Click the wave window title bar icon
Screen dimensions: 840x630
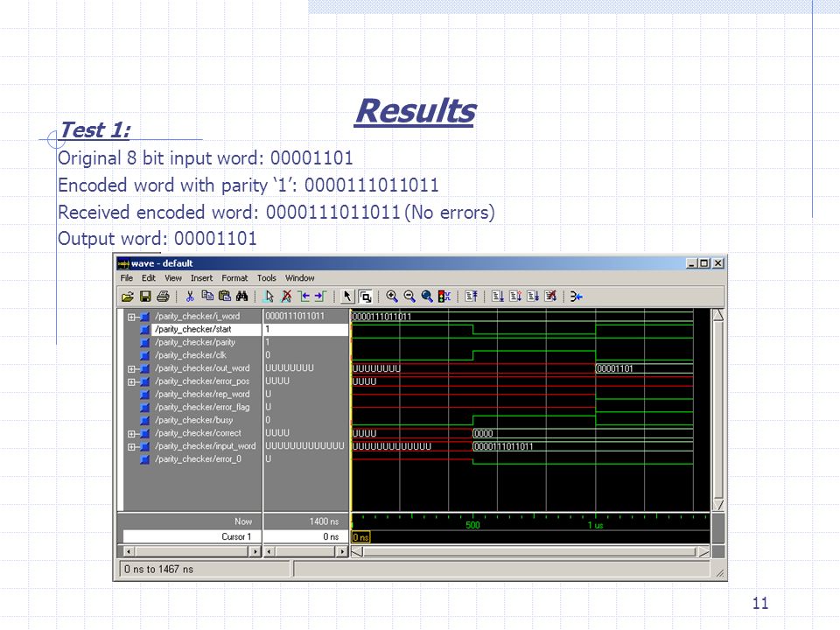pos(123,263)
